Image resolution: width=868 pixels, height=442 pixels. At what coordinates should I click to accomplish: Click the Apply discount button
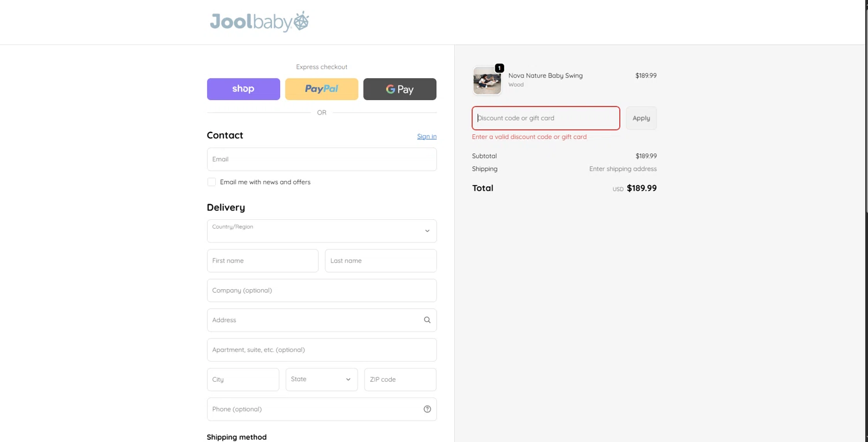click(x=641, y=118)
